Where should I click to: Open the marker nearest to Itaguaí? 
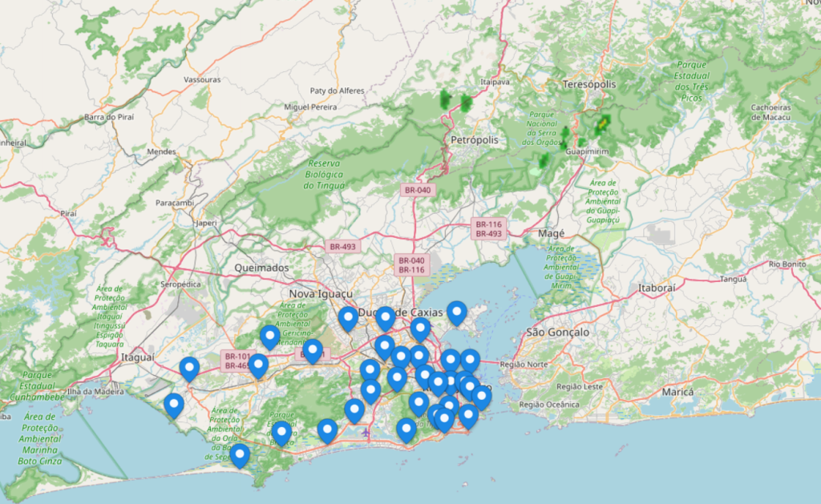189,369
